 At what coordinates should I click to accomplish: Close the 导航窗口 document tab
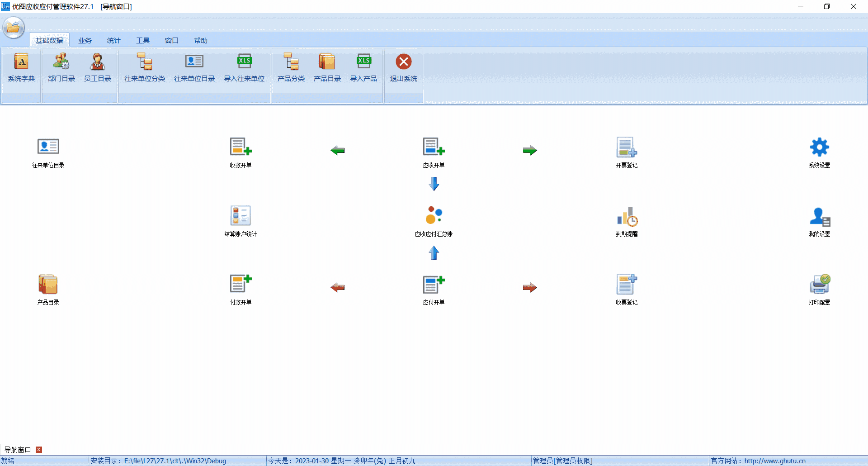point(39,450)
